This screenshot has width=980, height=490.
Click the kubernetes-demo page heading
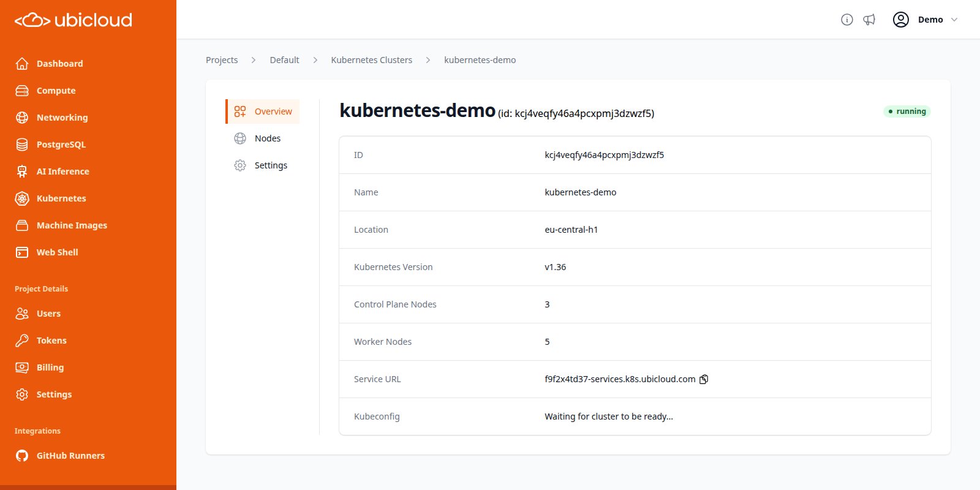pos(418,110)
